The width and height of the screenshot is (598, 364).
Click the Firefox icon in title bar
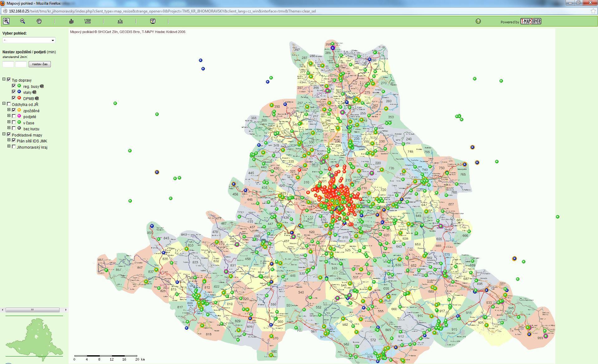coord(3,3)
